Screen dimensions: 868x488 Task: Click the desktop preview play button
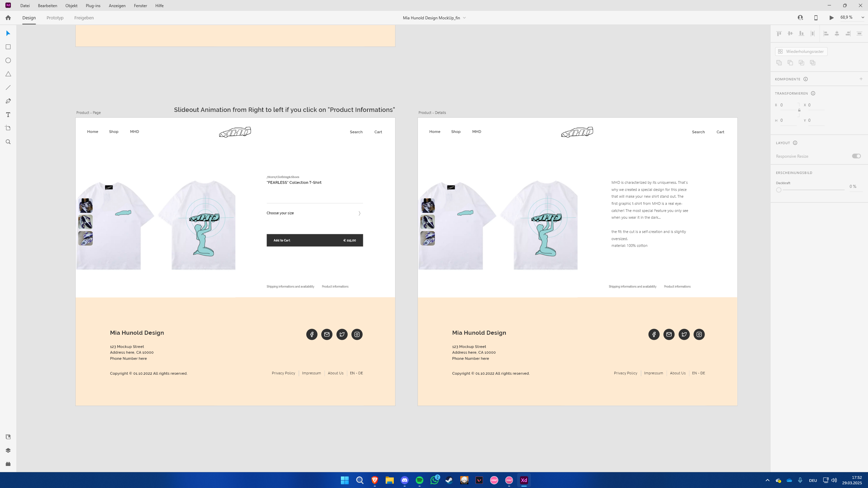(831, 18)
